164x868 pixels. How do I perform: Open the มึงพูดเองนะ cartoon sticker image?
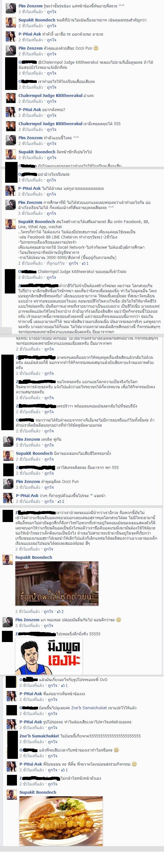click(49, 656)
